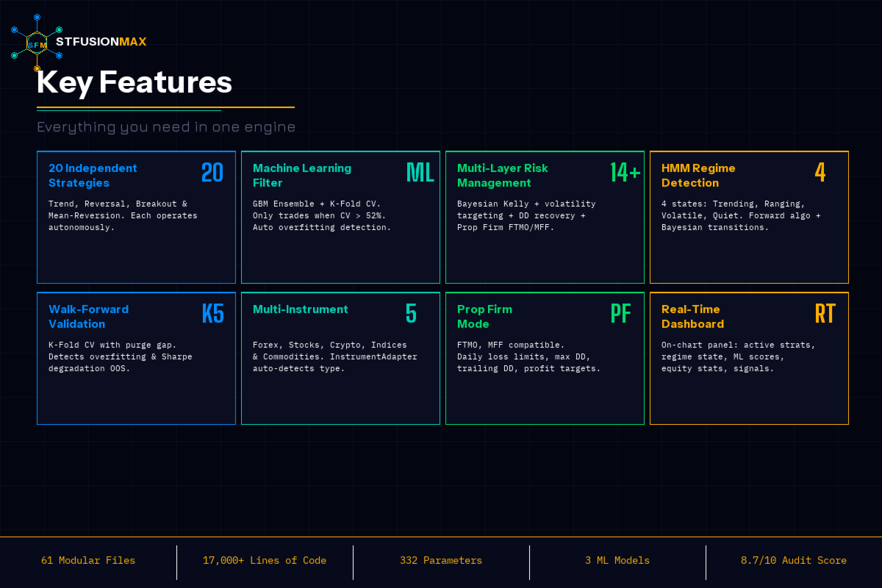Click the 'ML' badge on Machine Learning card
This screenshot has width=882, height=588.
click(x=420, y=172)
